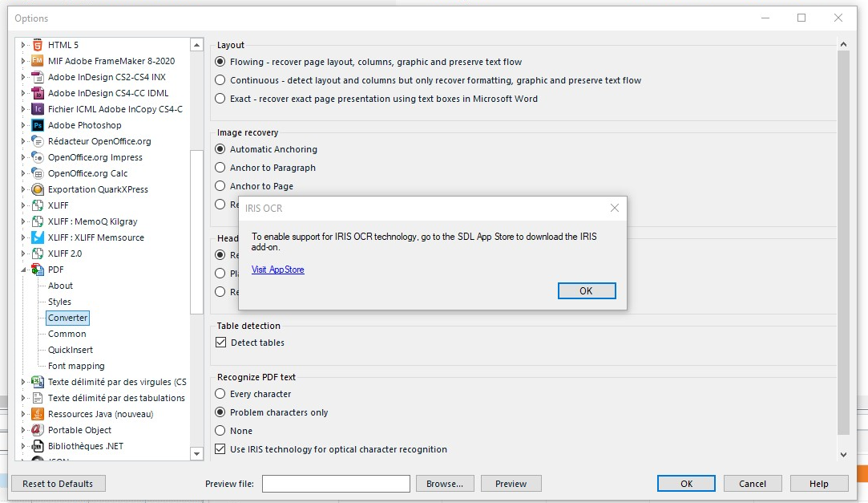Image resolution: width=868 pixels, height=503 pixels.
Task: Click the XLIFF Memsource icon
Action: (x=38, y=237)
